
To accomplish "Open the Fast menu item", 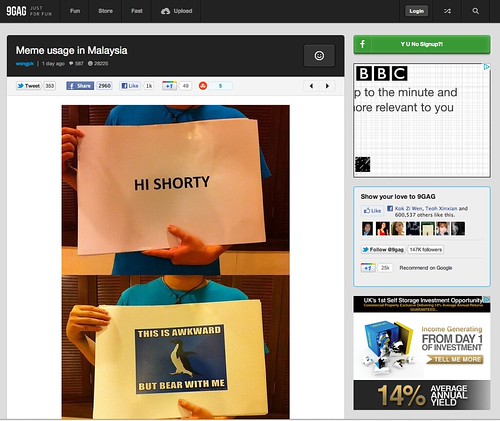I will click(x=137, y=11).
